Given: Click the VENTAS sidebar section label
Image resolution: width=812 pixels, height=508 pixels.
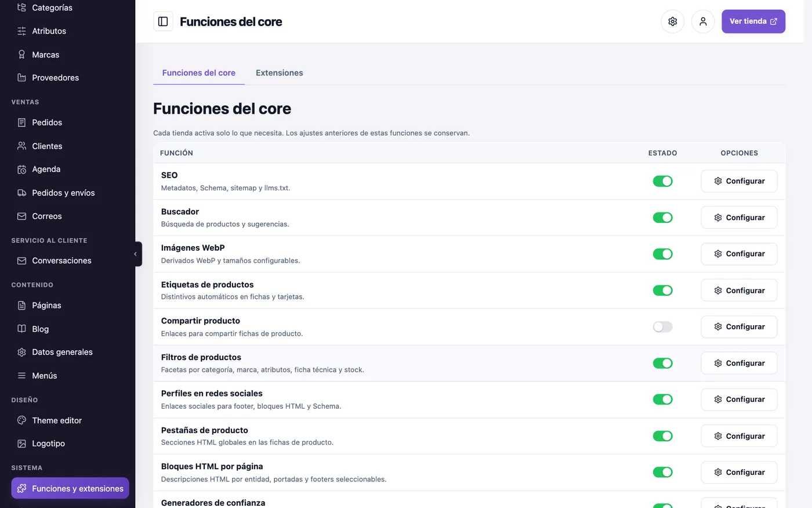Looking at the screenshot, I should pos(26,102).
